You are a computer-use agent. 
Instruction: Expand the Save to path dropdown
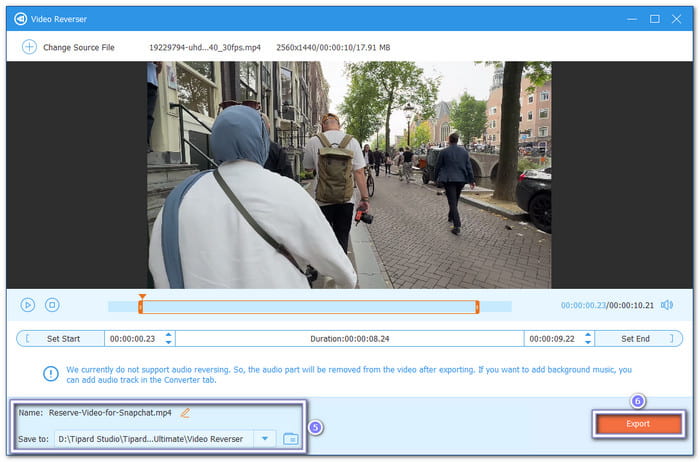click(265, 439)
